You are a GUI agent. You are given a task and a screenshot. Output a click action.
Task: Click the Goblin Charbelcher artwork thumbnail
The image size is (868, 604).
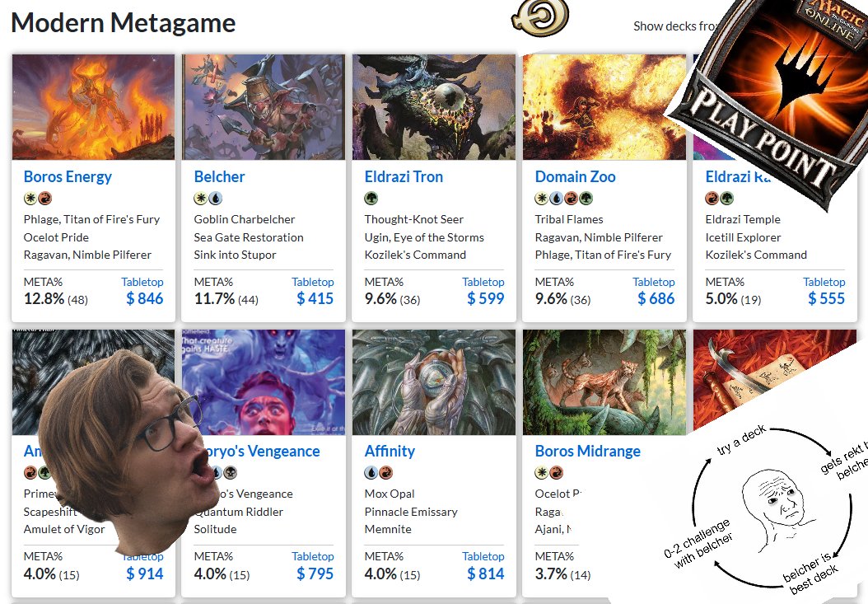click(x=264, y=107)
